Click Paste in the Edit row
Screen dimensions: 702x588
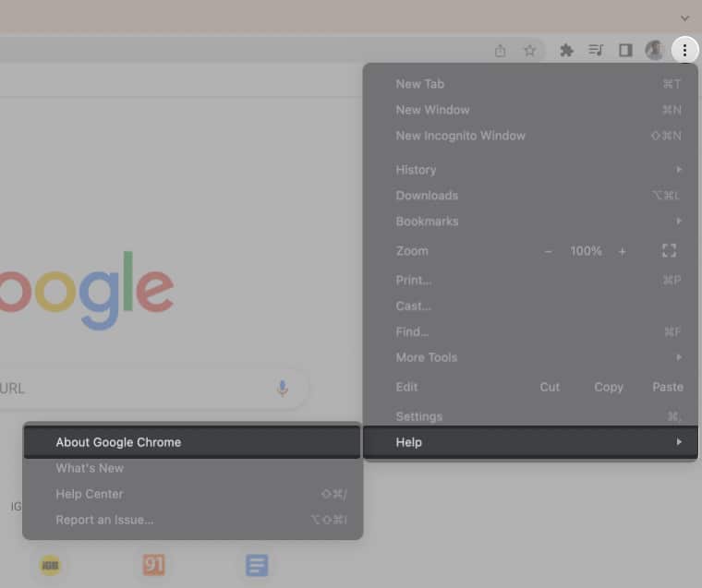(x=668, y=387)
